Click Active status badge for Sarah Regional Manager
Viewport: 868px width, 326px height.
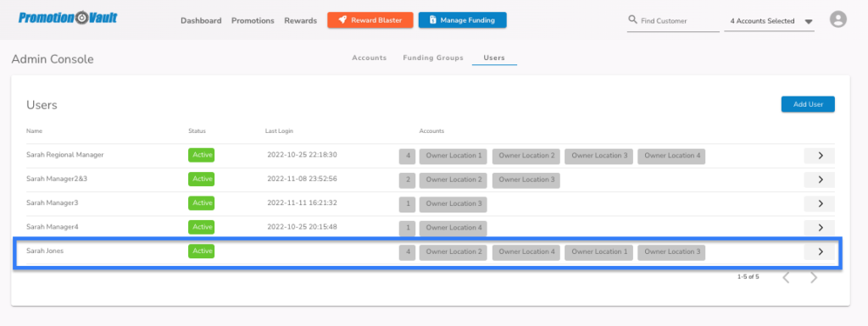(202, 155)
